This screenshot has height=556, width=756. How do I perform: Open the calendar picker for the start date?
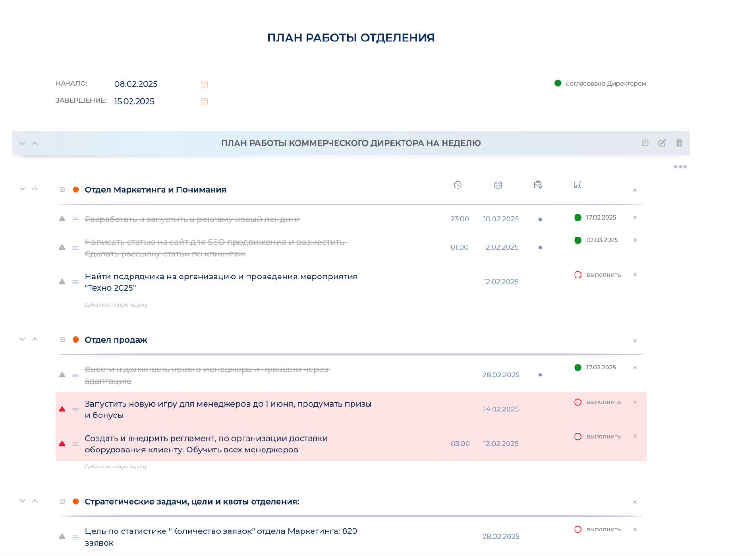[204, 84]
